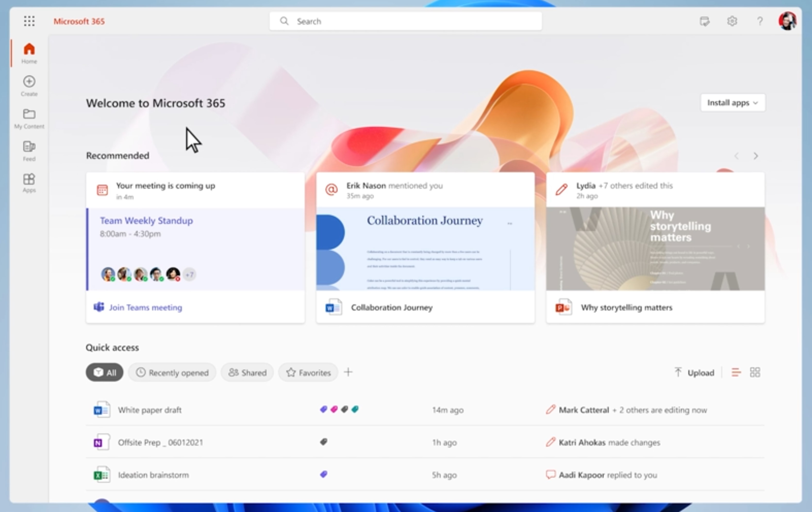Switch to the Recently opened tab
This screenshot has height=512, width=812.
point(172,372)
